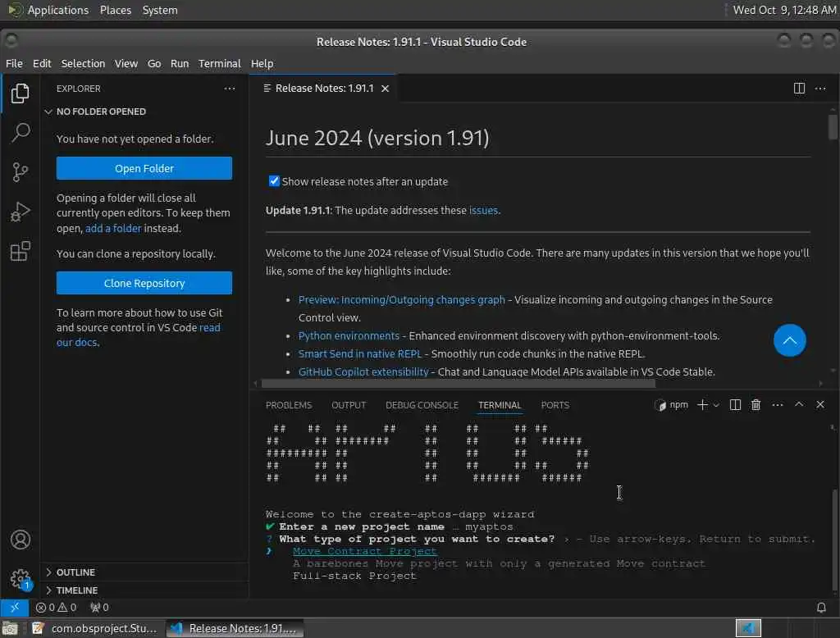Switch to the Debug Console tab
The image size is (840, 638).
(422, 405)
